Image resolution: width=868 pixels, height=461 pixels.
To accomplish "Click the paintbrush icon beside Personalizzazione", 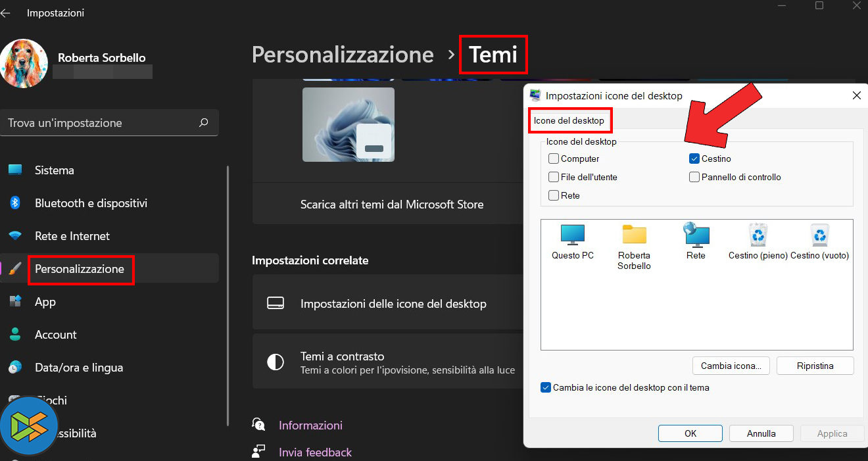I will [x=15, y=269].
